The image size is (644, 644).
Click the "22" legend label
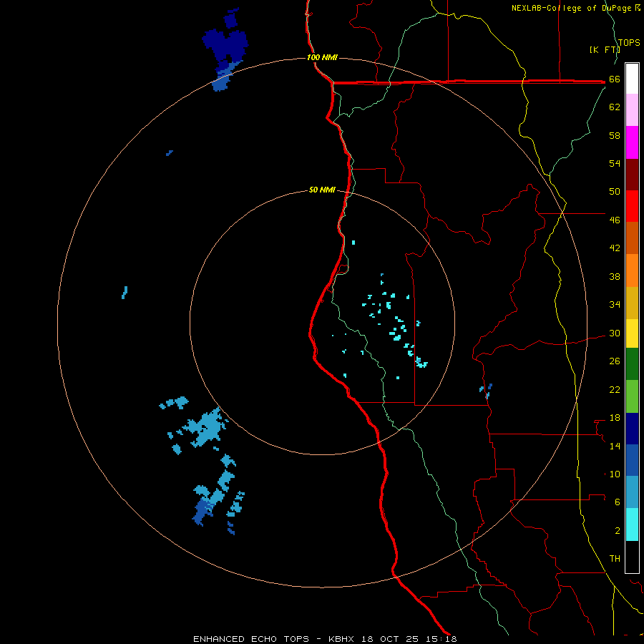point(615,389)
